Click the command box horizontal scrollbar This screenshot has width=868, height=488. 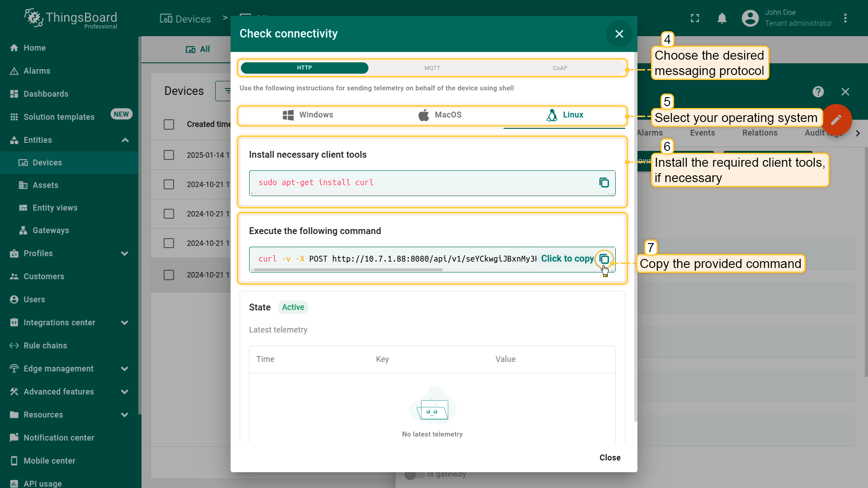click(x=348, y=270)
